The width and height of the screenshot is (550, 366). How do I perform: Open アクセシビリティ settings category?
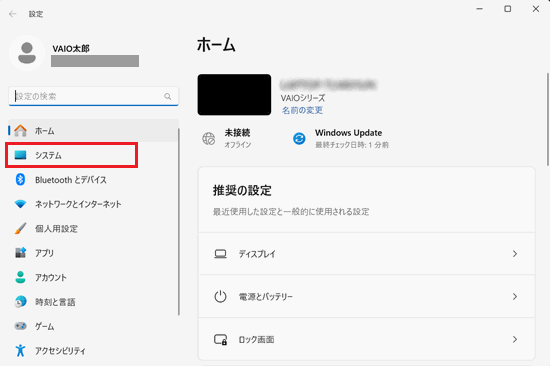pos(93,351)
